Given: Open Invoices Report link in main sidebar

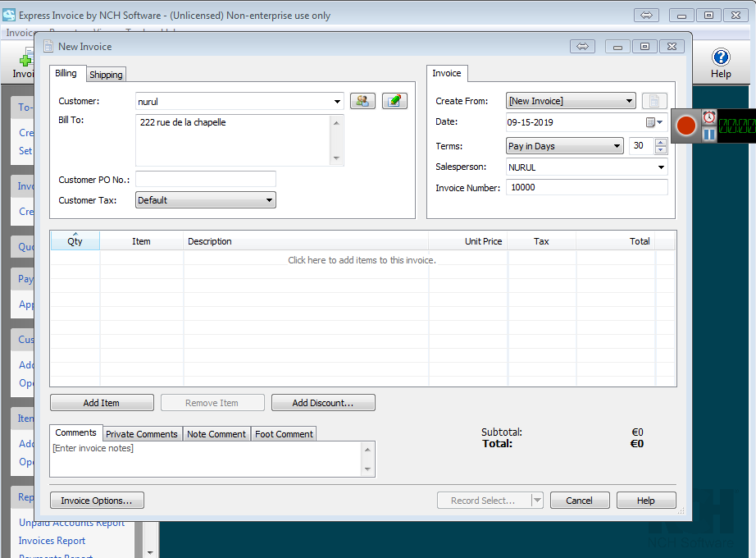Looking at the screenshot, I should pos(52,541).
